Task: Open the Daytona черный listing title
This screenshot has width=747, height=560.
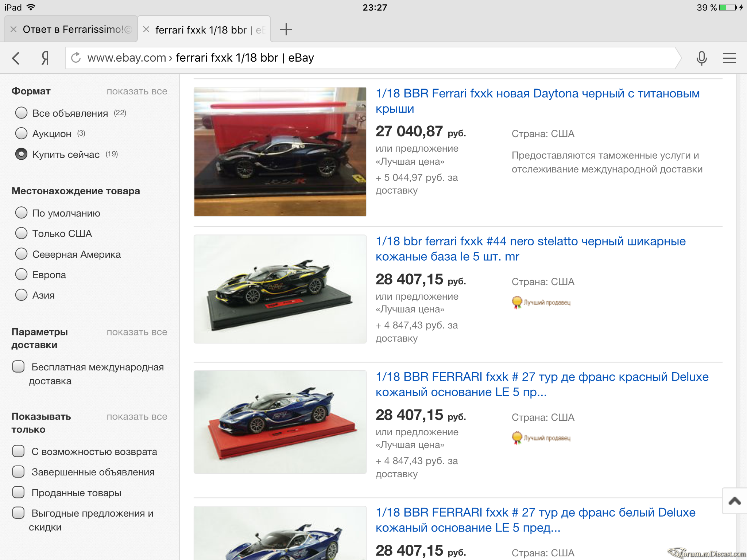Action: tap(538, 101)
